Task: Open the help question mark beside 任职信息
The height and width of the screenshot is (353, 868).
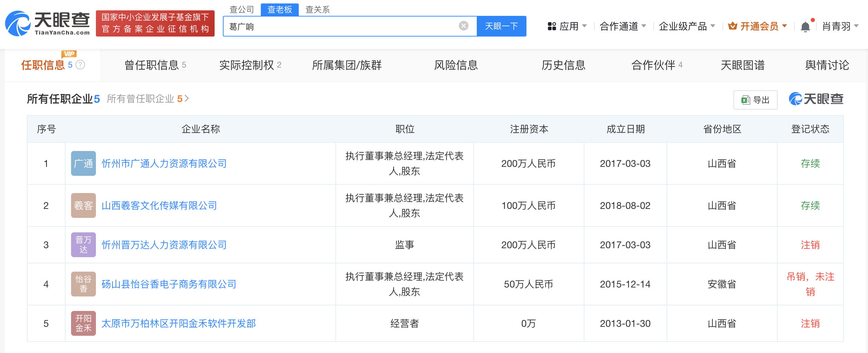Action: [80, 64]
